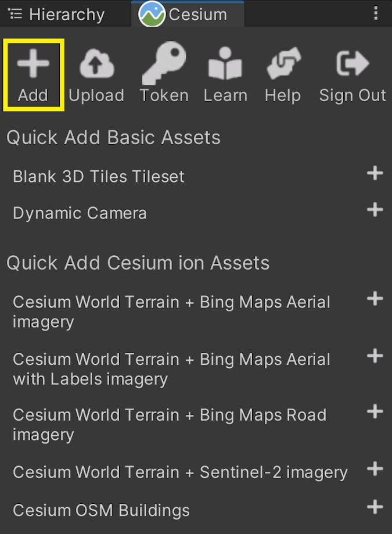The width and height of the screenshot is (392, 534).
Task: Add Bing Maps Aerial with Labels imagery terrain
Action: tap(375, 354)
